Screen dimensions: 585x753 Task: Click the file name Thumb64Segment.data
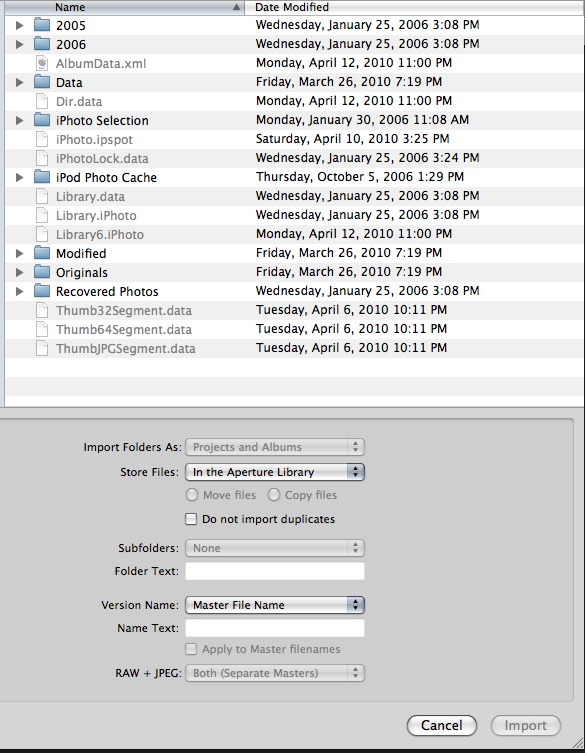coord(124,329)
